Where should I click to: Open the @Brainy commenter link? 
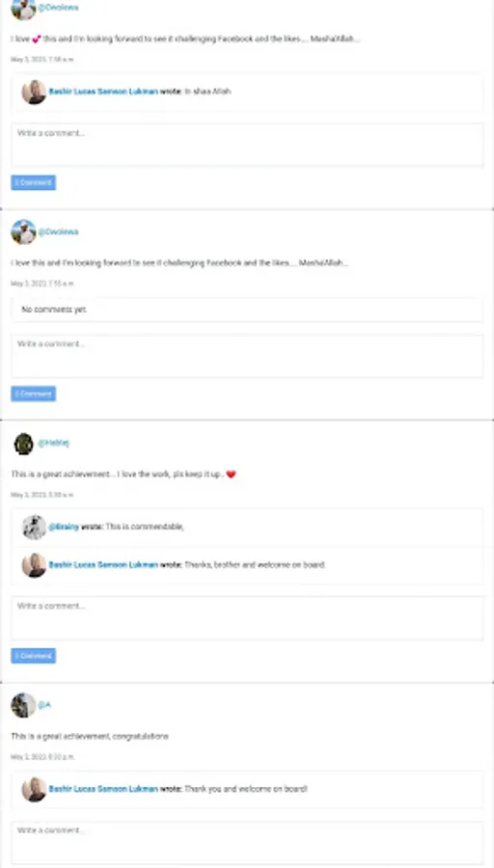(64, 527)
